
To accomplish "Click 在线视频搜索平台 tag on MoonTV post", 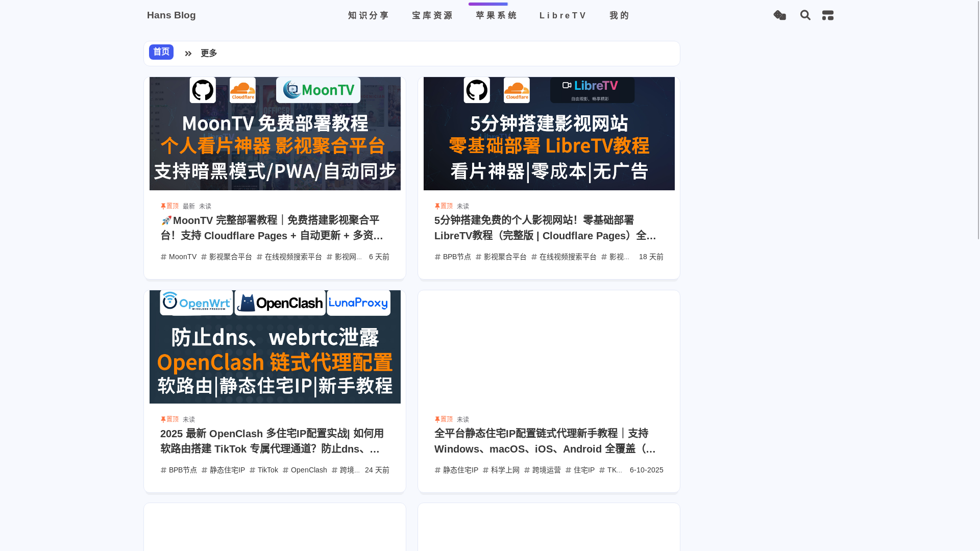I will (289, 257).
